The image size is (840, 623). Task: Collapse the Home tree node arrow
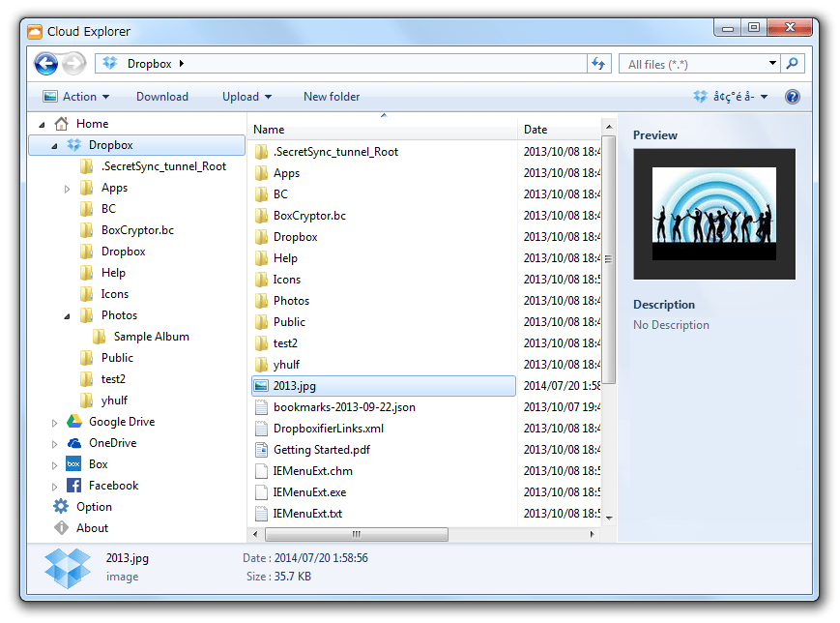(x=42, y=125)
